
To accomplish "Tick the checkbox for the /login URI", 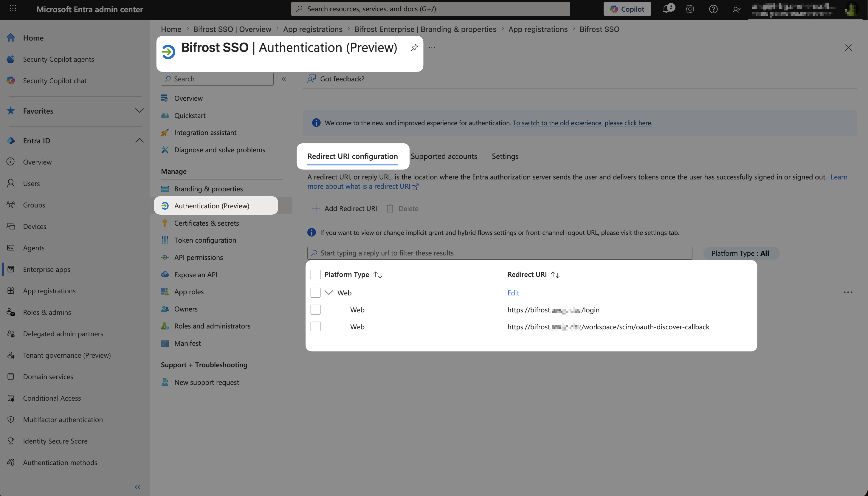I will [x=315, y=310].
